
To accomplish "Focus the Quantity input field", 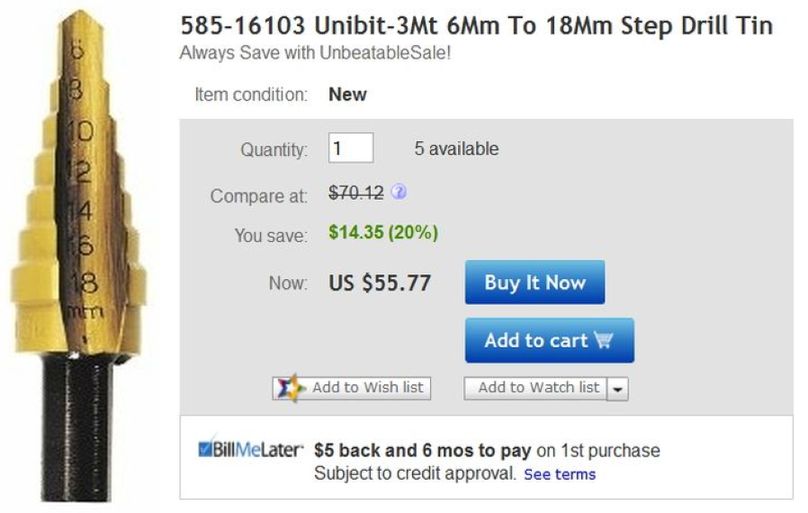I will pyautogui.click(x=350, y=148).
